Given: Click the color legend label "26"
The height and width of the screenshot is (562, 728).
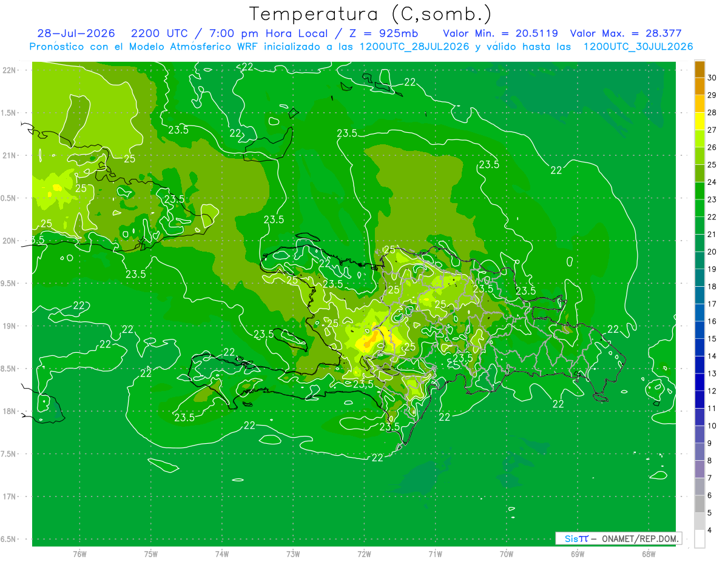Looking at the screenshot, I should point(712,147).
